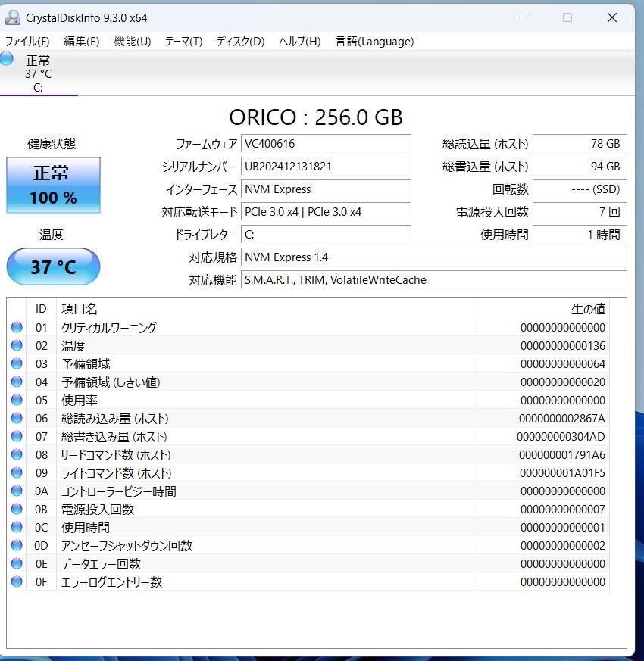Open the 機能(U) menu

(133, 42)
